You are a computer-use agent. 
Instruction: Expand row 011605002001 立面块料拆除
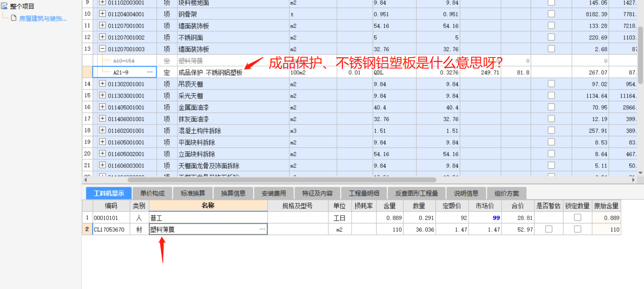(x=102, y=154)
